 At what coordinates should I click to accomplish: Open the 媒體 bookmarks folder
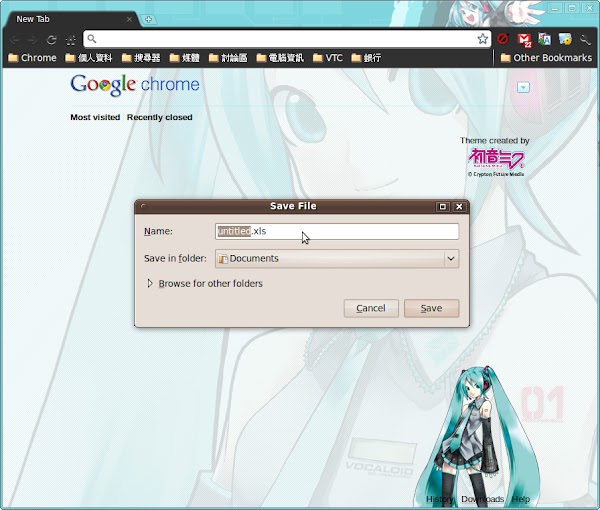tap(184, 58)
